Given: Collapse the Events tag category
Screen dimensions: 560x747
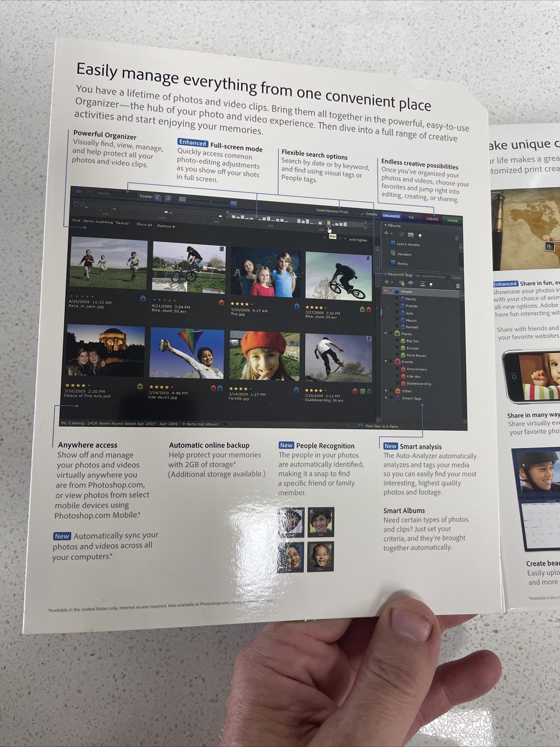Looking at the screenshot, I should pyautogui.click(x=385, y=361).
